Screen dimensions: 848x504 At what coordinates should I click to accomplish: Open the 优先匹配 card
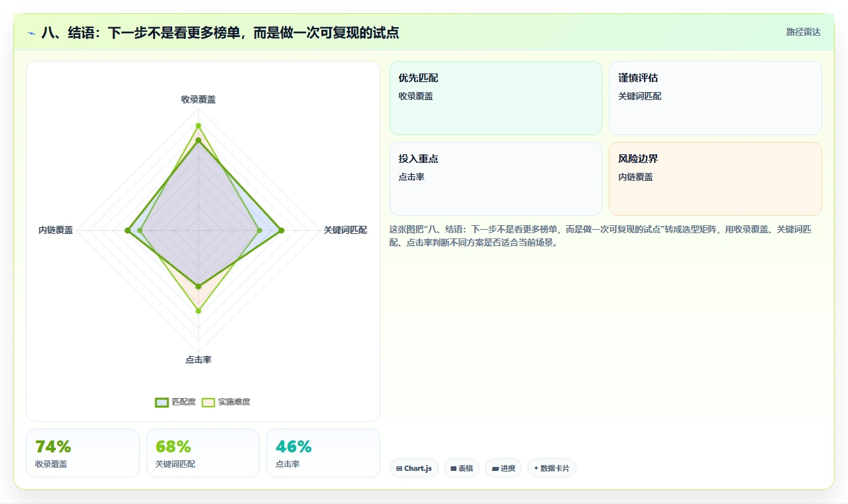496,98
